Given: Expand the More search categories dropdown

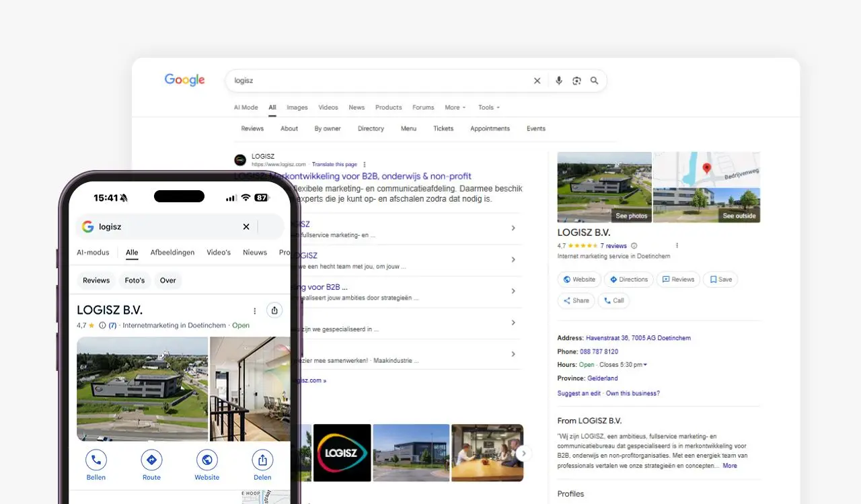Looking at the screenshot, I should (x=455, y=108).
